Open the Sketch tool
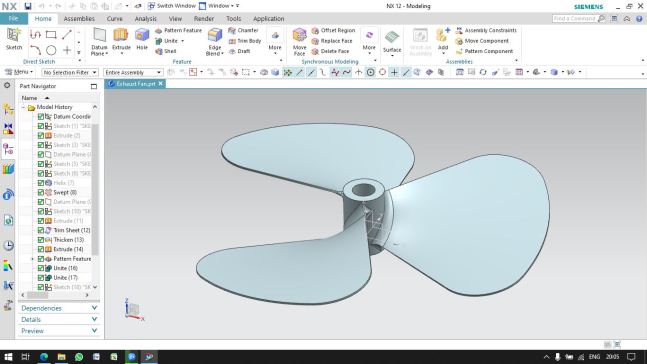The height and width of the screenshot is (364, 647). point(14,39)
